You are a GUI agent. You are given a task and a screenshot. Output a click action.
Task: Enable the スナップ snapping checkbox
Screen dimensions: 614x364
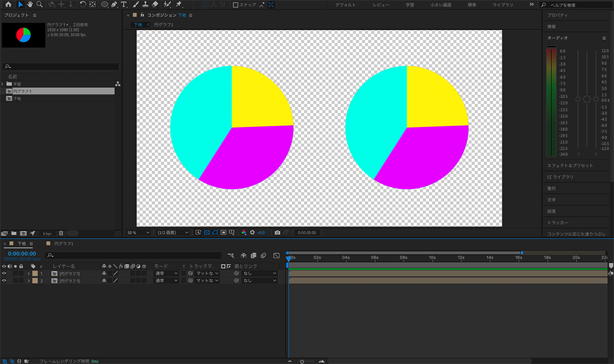click(x=235, y=5)
